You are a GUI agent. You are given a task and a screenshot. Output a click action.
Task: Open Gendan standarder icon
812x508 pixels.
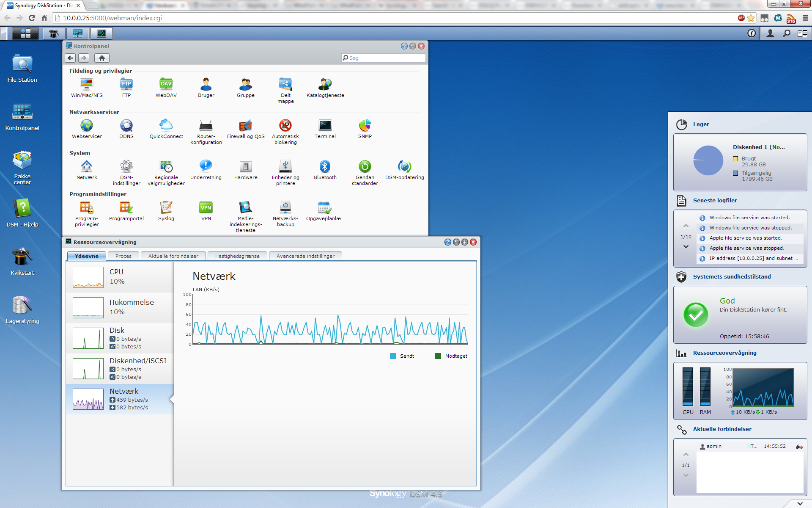pyautogui.click(x=365, y=172)
